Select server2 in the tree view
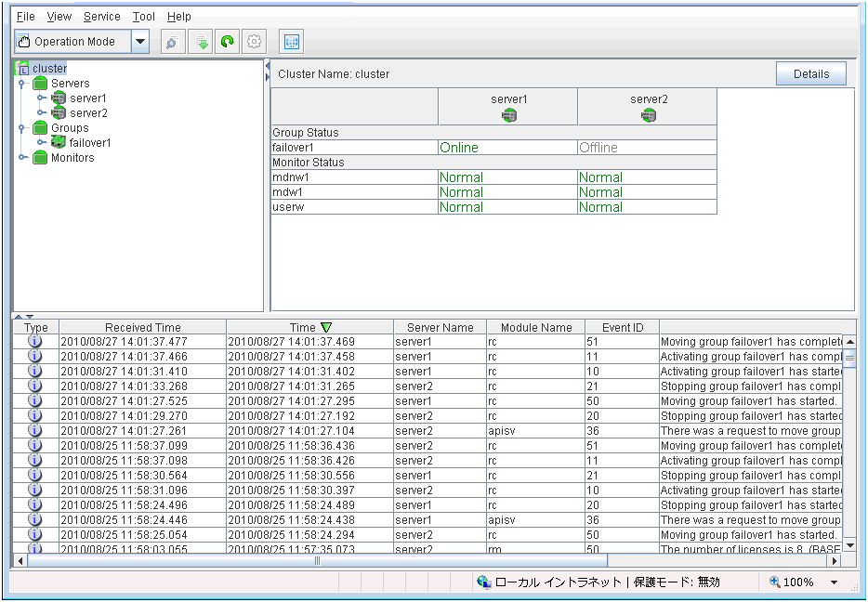Viewport: 868px width, 602px height. point(88,113)
